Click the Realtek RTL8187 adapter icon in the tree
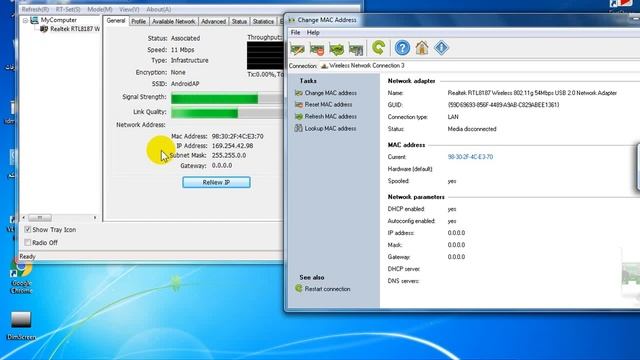The width and height of the screenshot is (640, 360). pos(44,29)
